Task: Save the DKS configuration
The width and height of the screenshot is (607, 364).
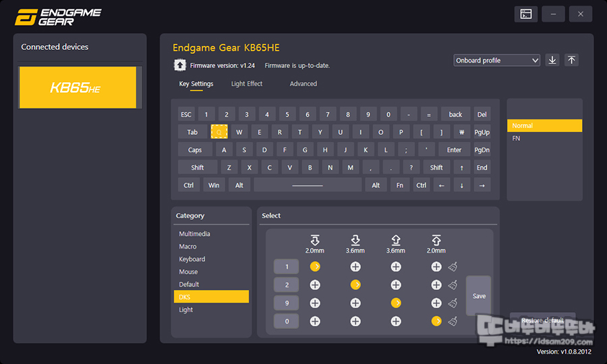Action: pyautogui.click(x=479, y=296)
